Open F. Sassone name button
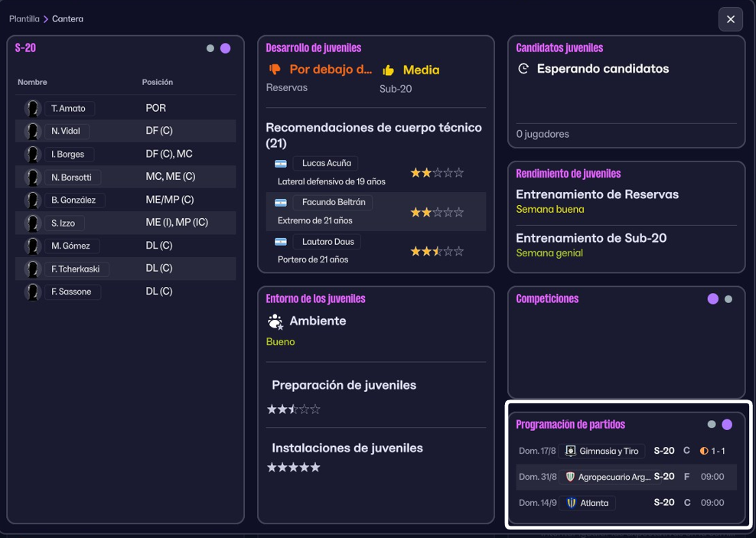The image size is (756, 538). (x=72, y=292)
